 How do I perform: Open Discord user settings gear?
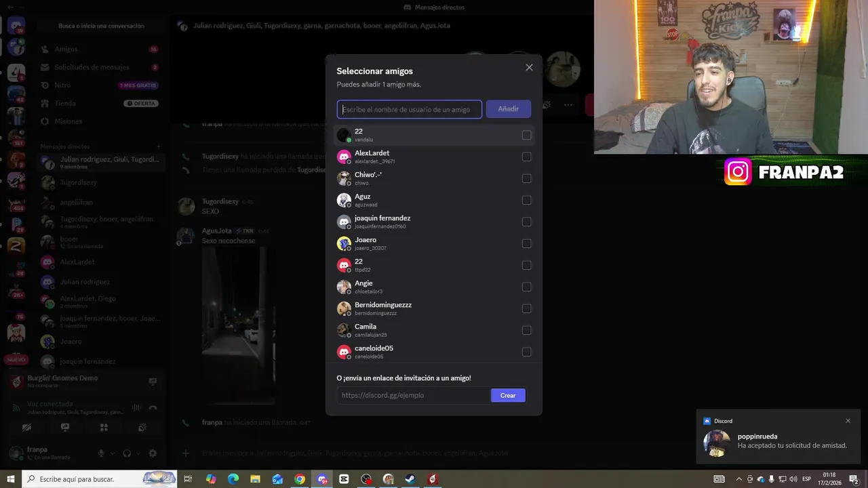153,453
